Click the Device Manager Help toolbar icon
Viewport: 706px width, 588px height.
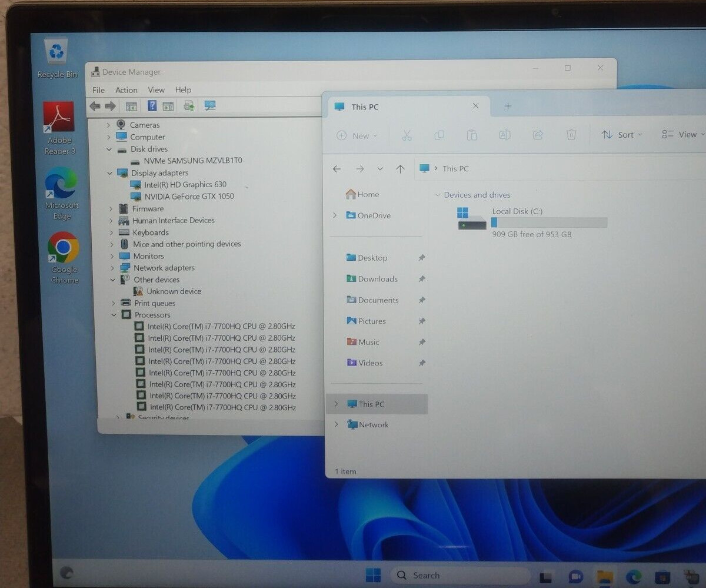pyautogui.click(x=152, y=106)
